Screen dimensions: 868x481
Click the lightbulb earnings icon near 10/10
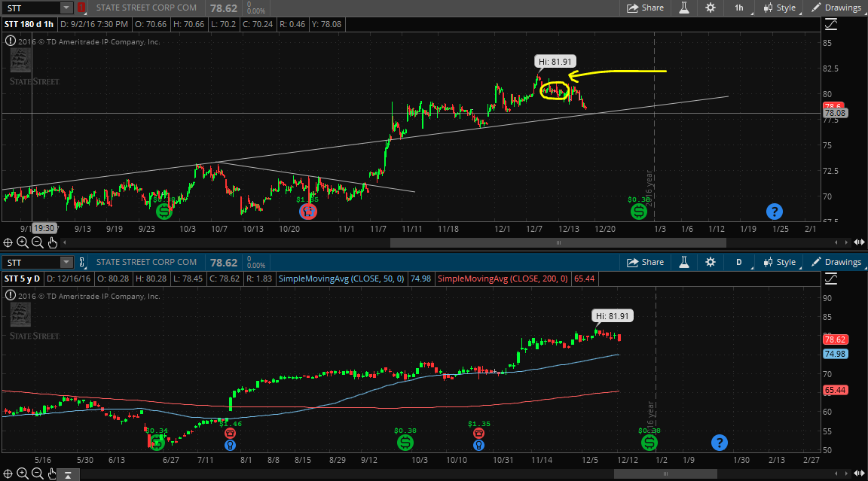(x=479, y=445)
